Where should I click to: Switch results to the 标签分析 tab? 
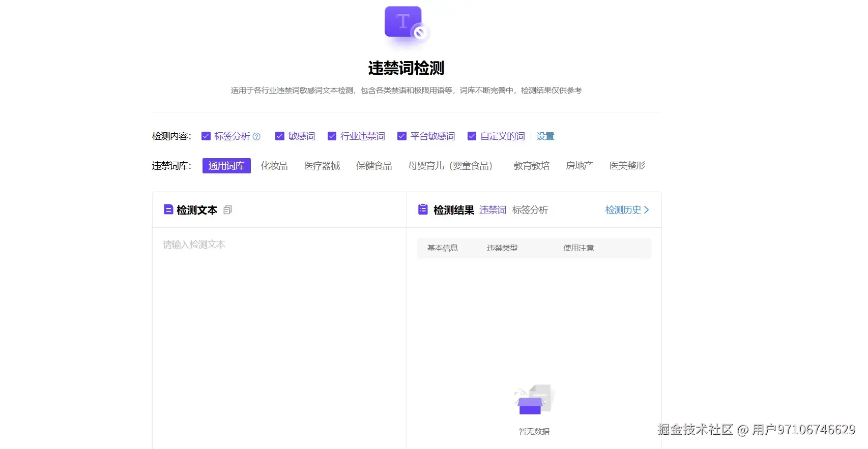point(530,210)
